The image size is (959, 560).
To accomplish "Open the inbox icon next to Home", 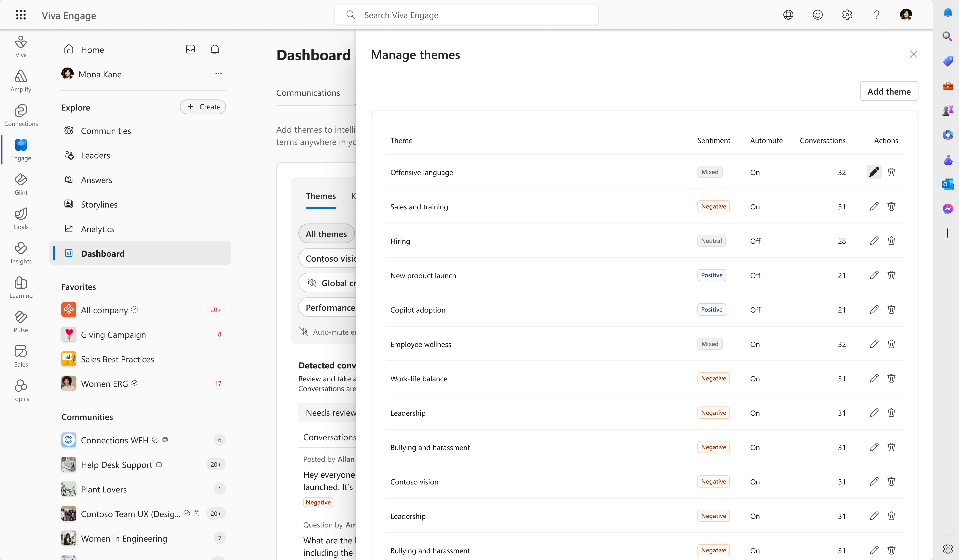I will pyautogui.click(x=190, y=50).
